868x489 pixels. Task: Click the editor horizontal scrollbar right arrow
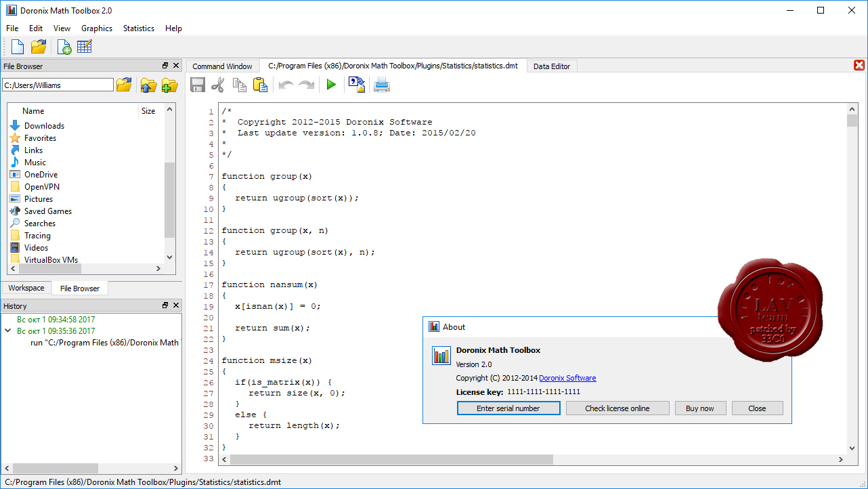[842, 459]
